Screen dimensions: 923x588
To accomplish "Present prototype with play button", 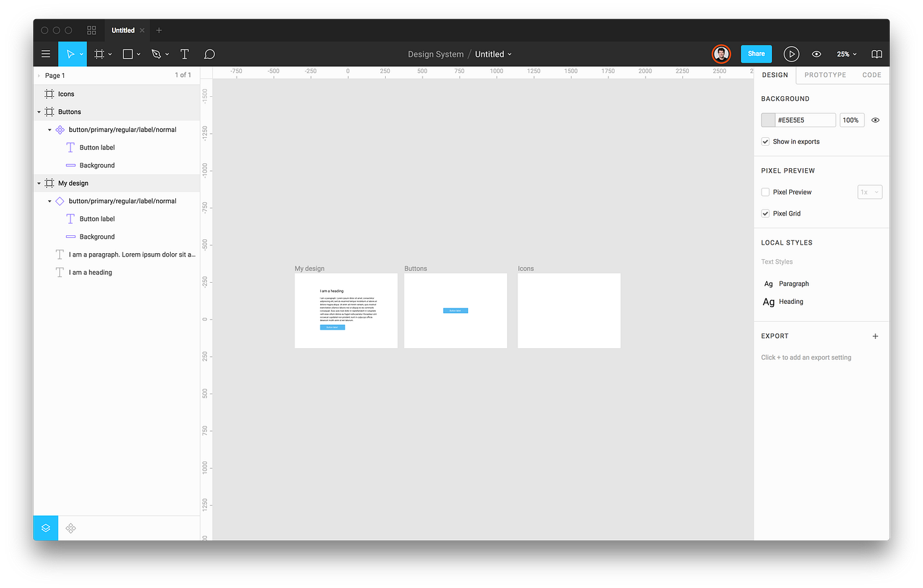I will [791, 54].
